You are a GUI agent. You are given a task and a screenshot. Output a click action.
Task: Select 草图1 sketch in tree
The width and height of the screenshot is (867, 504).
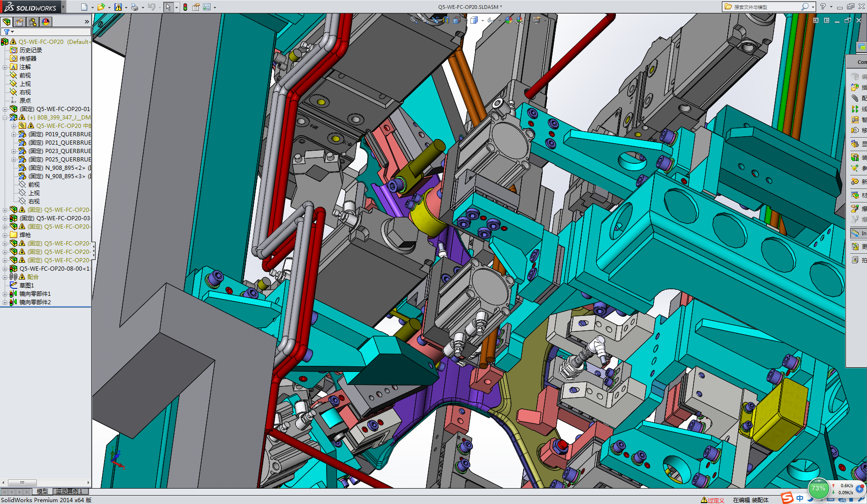coord(27,285)
